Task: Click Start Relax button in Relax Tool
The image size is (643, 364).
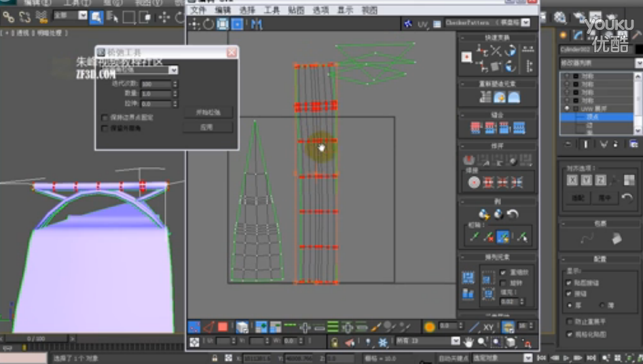Action: [x=208, y=113]
